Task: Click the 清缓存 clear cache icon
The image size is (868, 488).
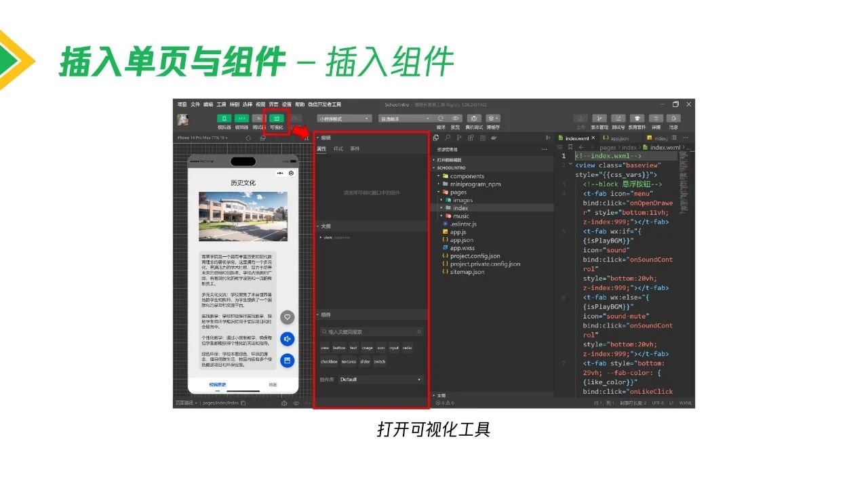Action: [x=493, y=119]
